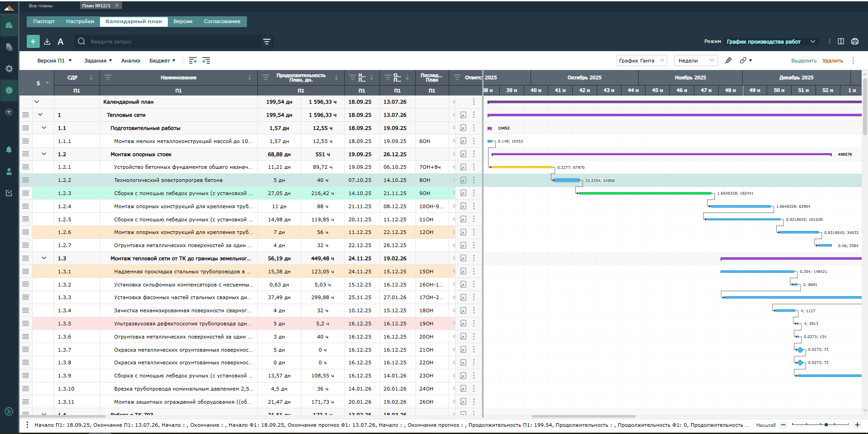Open the search filter options icon
This screenshot has width=868, height=434.
[266, 42]
